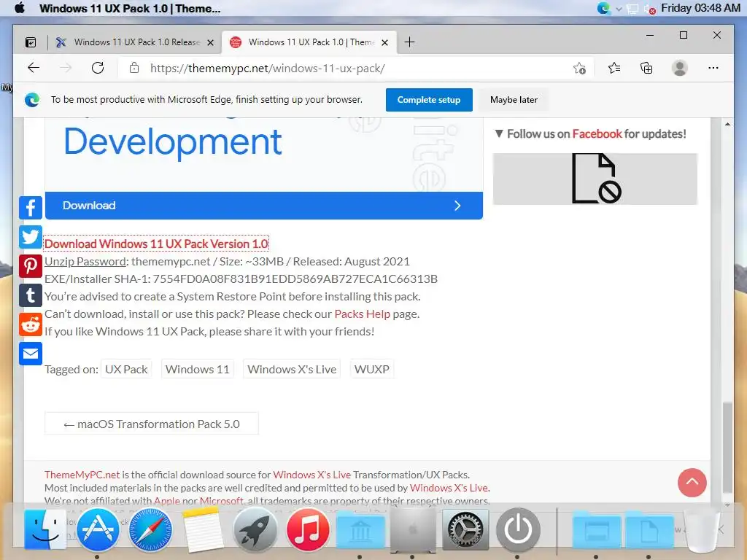Click the red back-to-top button
Screen dimensions: 747x560
[692, 483]
